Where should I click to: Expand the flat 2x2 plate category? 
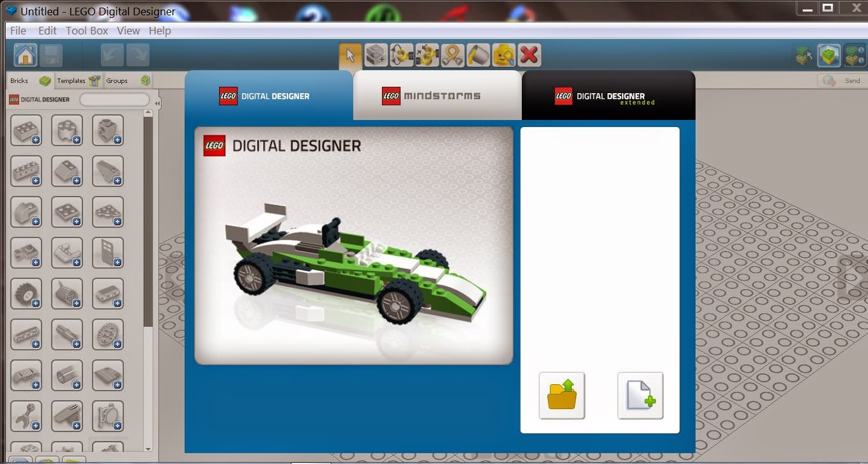click(x=67, y=212)
